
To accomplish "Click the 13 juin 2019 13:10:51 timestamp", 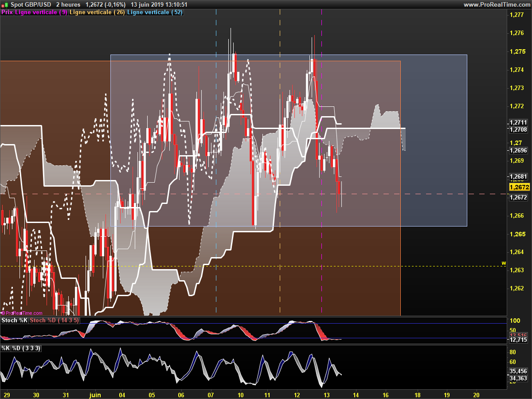I will [159, 4].
